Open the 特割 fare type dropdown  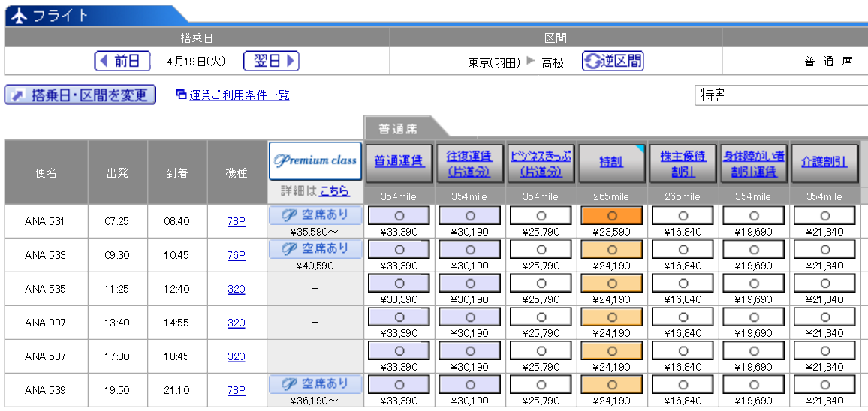(781, 94)
